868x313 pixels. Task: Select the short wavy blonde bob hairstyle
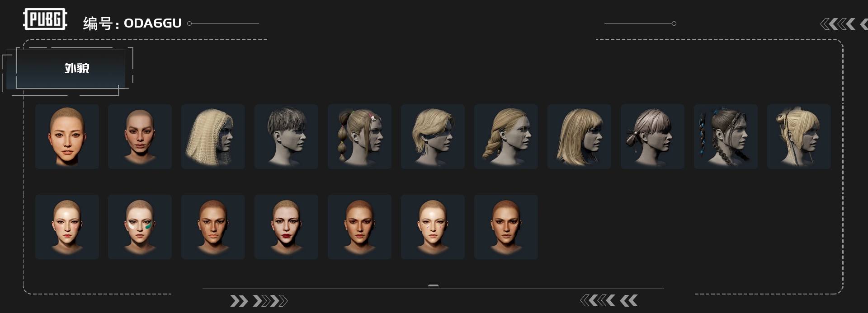pos(433,136)
